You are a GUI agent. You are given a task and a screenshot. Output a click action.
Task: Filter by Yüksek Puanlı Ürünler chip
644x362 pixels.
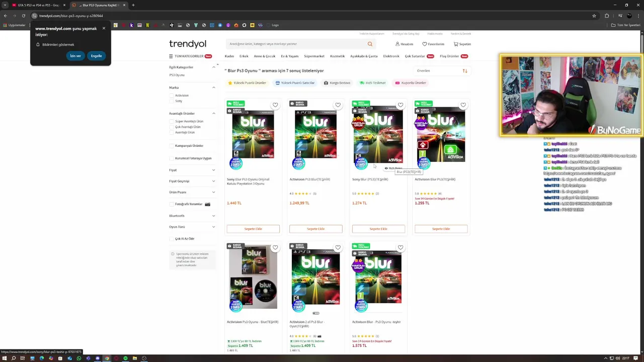pyautogui.click(x=247, y=83)
